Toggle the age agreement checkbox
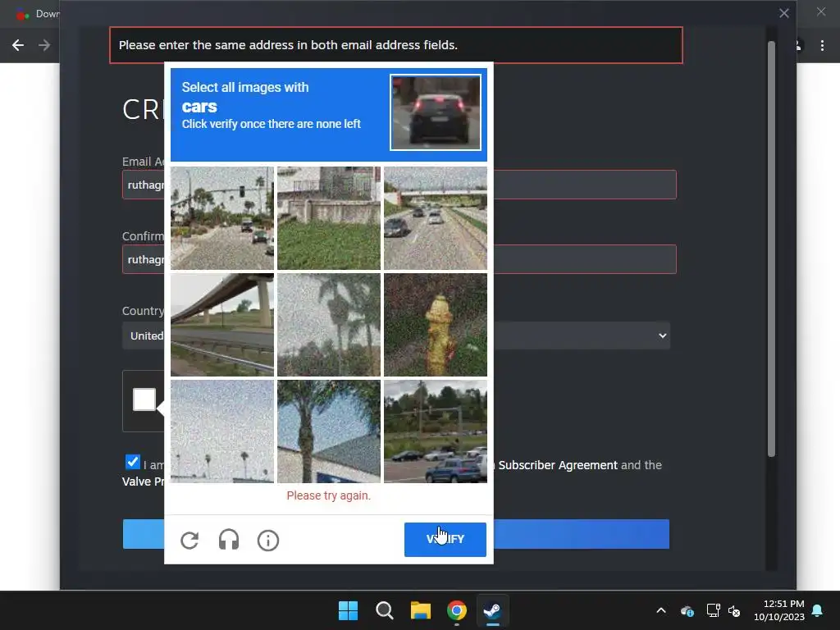This screenshot has height=630, width=840. (132, 462)
